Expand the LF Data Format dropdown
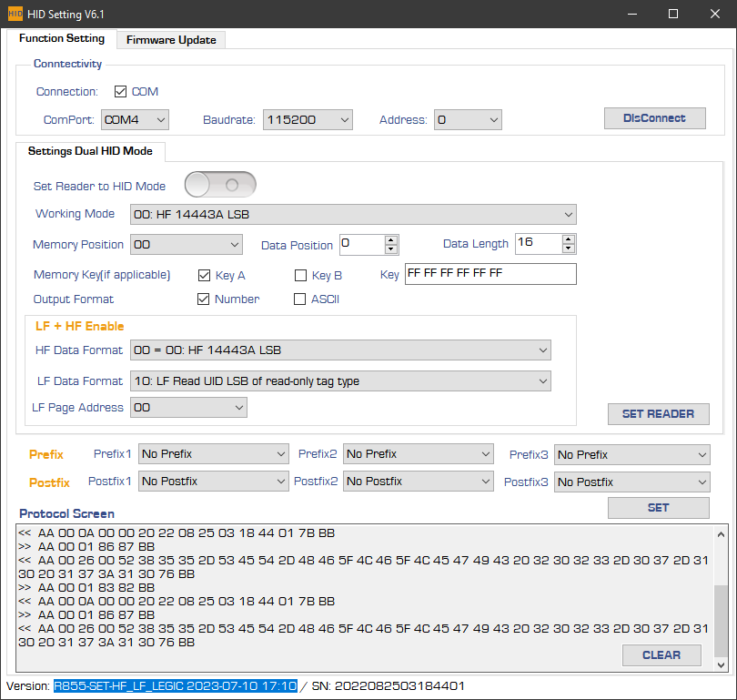The height and width of the screenshot is (700, 737). point(340,381)
